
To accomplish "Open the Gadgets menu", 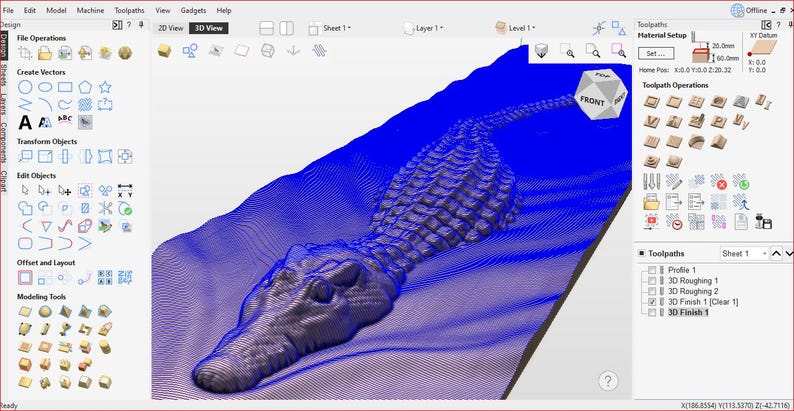I will point(193,10).
